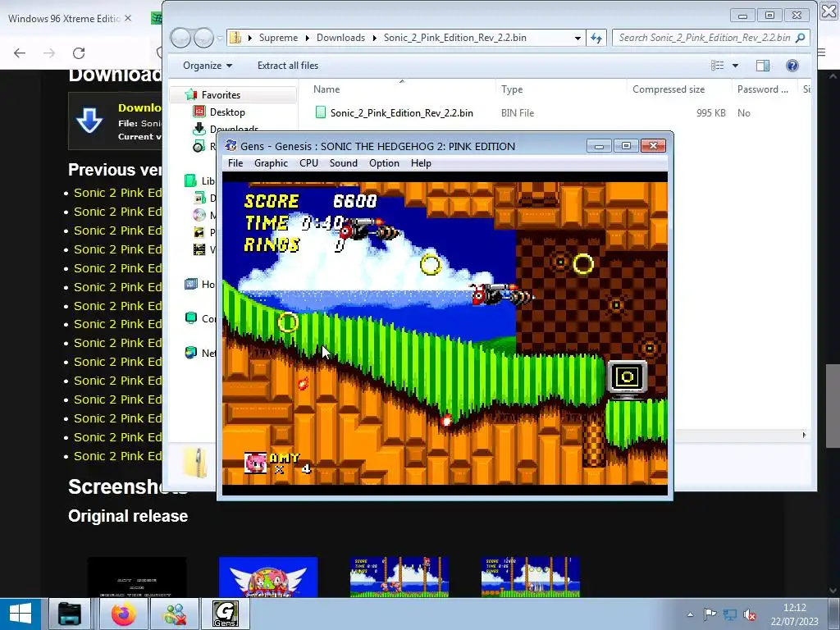
Task: Click the file manager taskbar icon
Action: (70, 614)
